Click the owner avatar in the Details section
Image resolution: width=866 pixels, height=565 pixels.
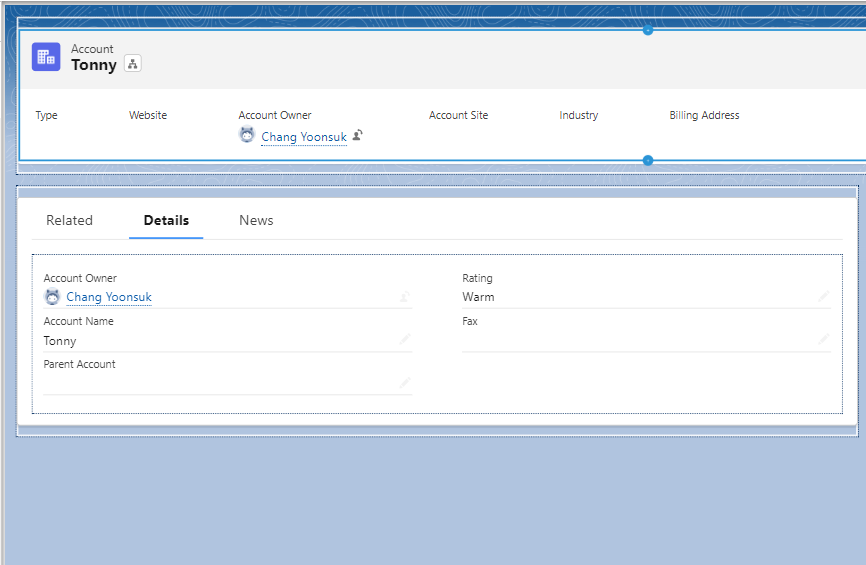point(52,297)
